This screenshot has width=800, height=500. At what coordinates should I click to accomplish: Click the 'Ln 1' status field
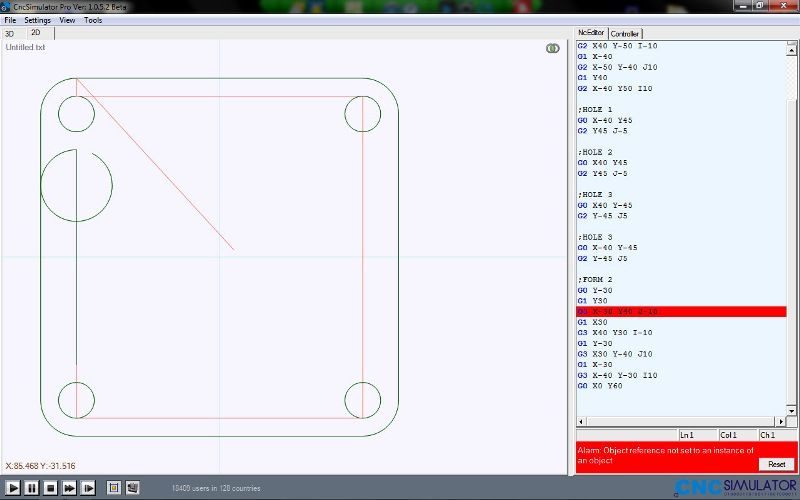[x=697, y=435]
